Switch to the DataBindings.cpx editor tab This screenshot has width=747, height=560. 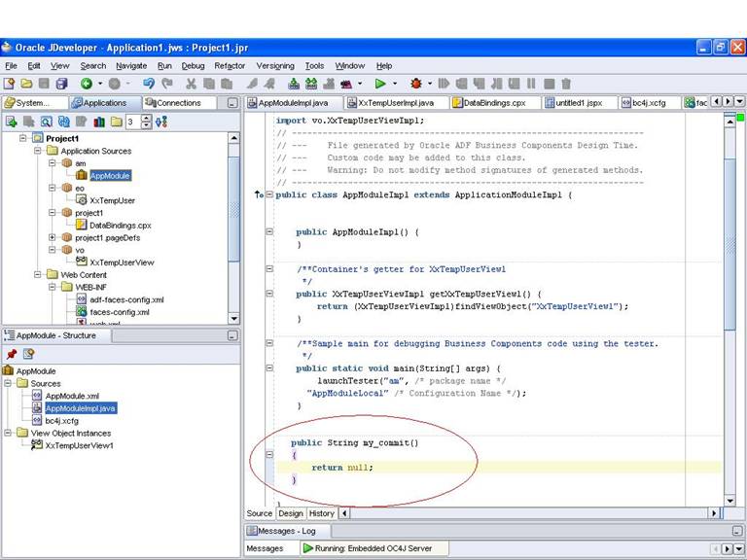[494, 102]
